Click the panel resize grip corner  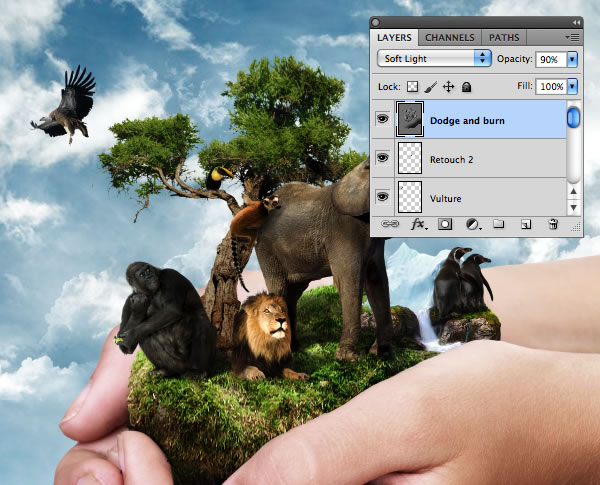click(x=576, y=228)
